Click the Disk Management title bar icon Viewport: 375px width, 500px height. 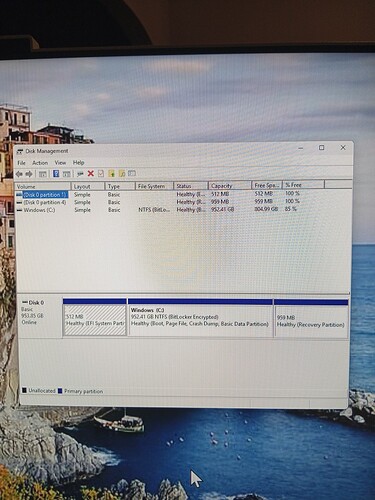tap(20, 152)
